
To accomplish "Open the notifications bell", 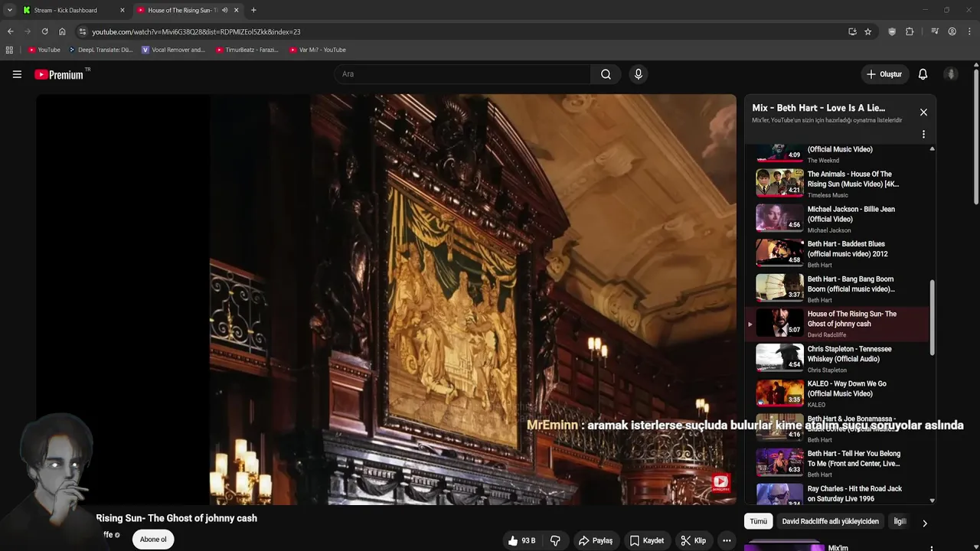I will click(x=923, y=74).
